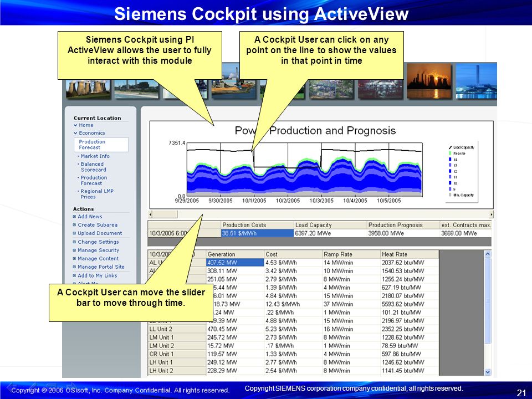Click the horizontal scrollbar left arrow
This screenshot has height=399, width=532.
pos(151,214)
